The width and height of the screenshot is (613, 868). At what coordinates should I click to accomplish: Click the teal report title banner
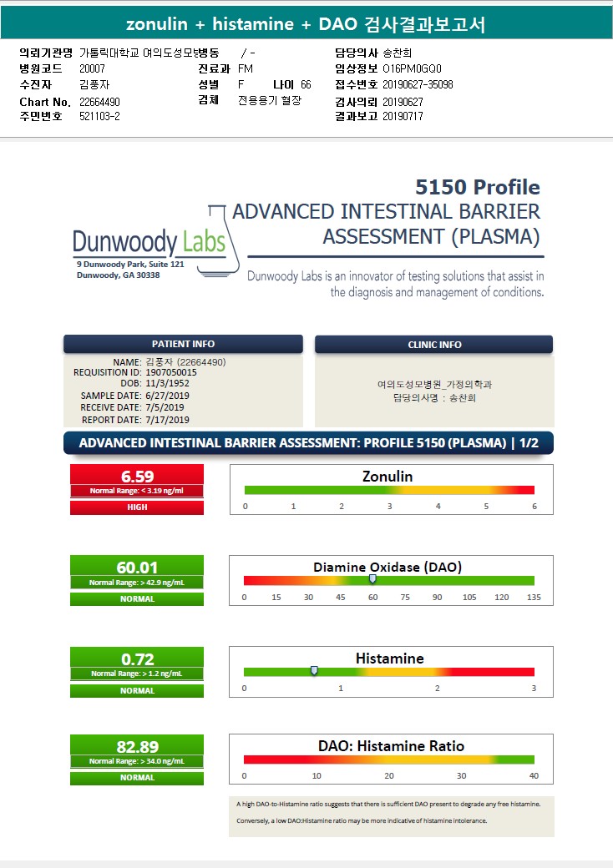click(x=306, y=23)
